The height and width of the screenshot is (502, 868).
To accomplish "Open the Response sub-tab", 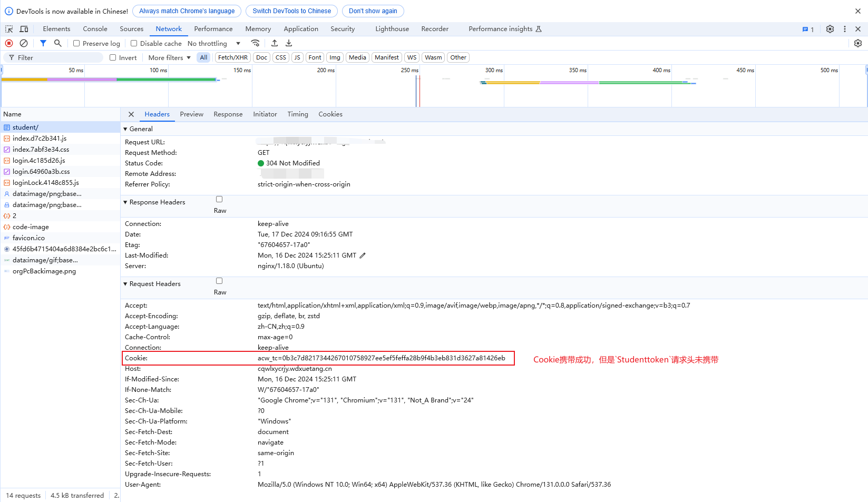I will pyautogui.click(x=228, y=114).
